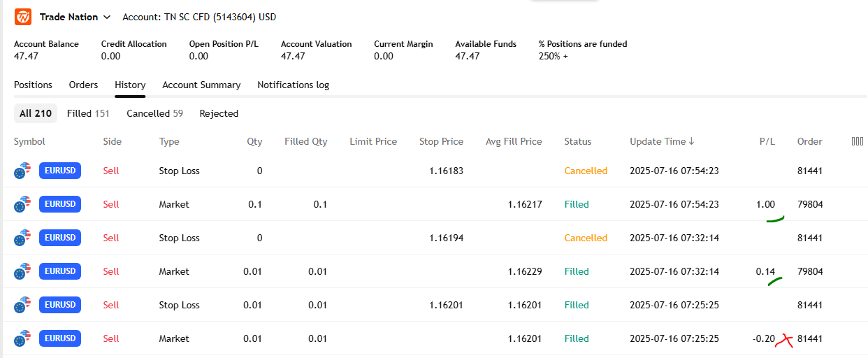The image size is (868, 358).
Task: Click the EUR/USD flag icon in last row
Action: [x=23, y=338]
